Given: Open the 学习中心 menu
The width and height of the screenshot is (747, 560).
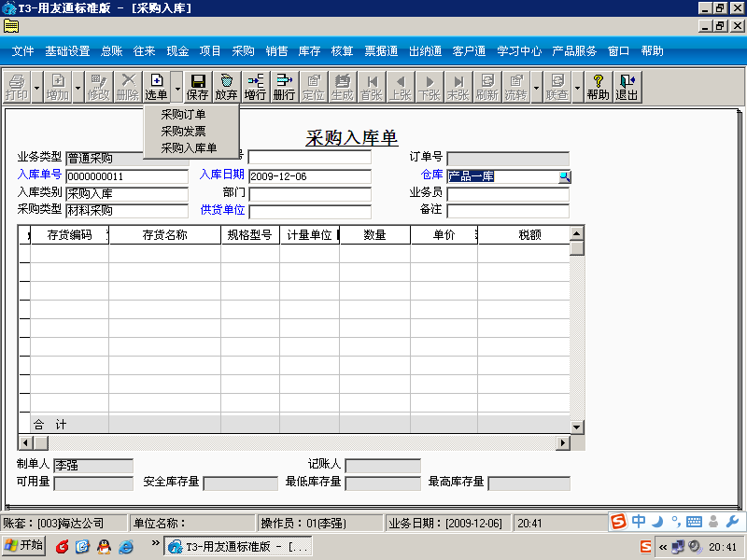Looking at the screenshot, I should point(519,51).
